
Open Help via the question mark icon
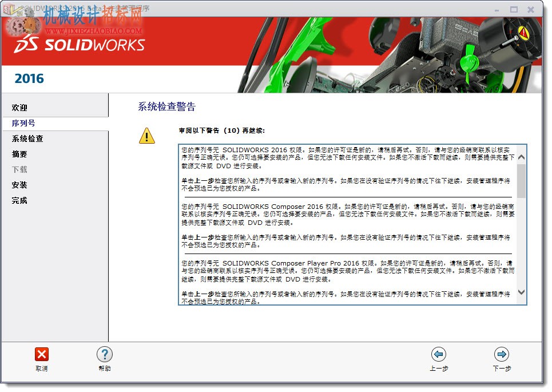tap(105, 354)
